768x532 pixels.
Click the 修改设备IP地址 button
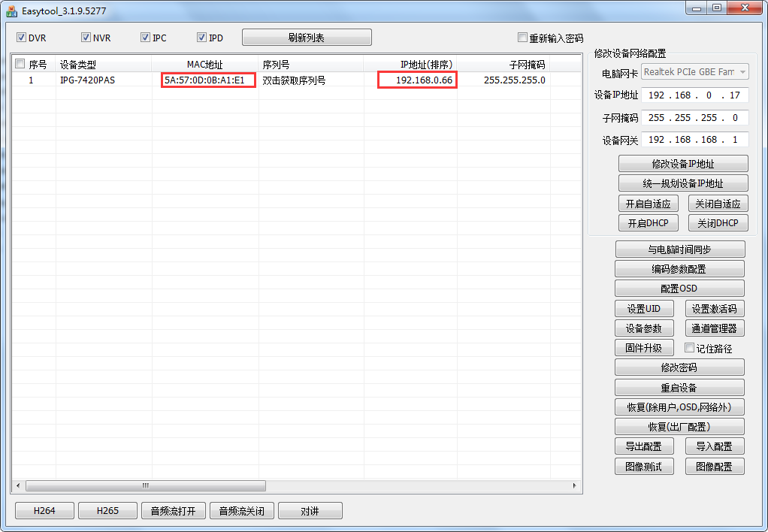[x=683, y=164]
